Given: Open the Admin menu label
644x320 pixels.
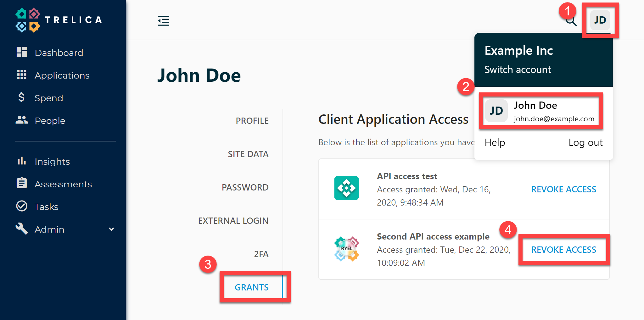Looking at the screenshot, I should point(49,229).
